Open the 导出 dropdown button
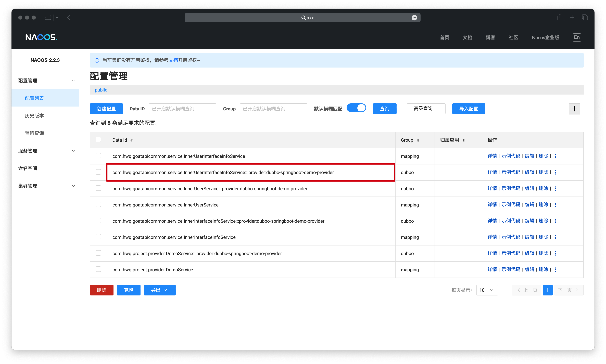Image resolution: width=606 pixels, height=364 pixels. (159, 290)
